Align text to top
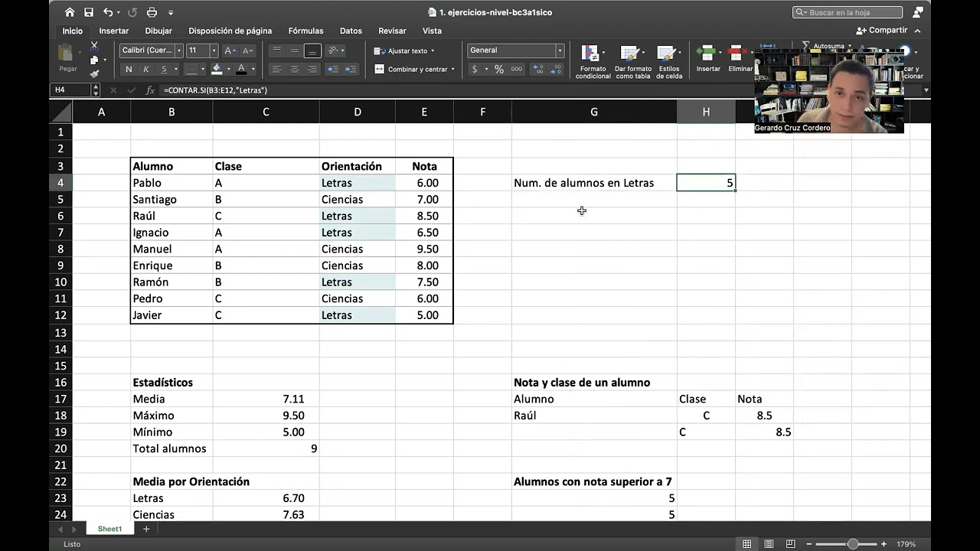The image size is (980, 551). point(276,51)
